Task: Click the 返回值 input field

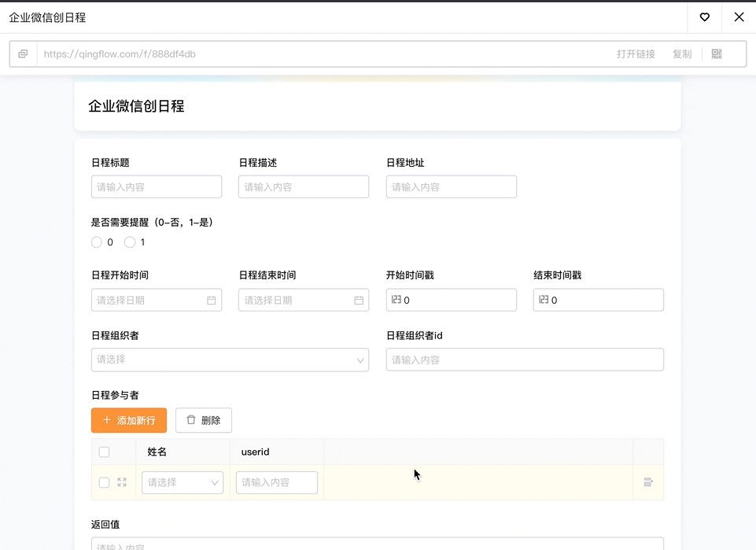Action: pos(378,544)
